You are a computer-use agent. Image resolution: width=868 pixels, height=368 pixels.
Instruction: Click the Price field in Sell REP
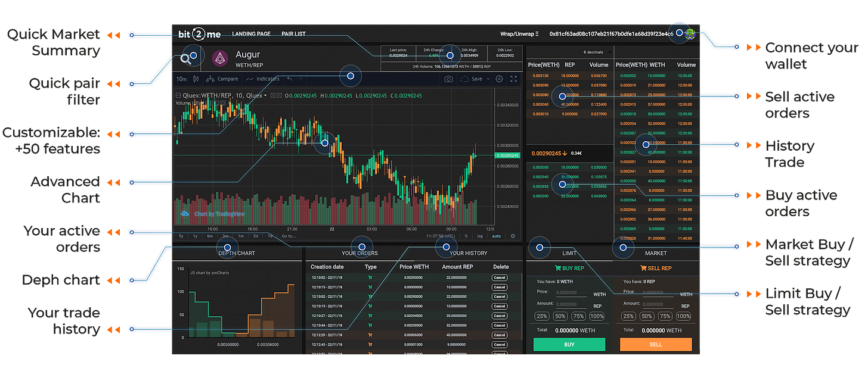click(x=658, y=293)
